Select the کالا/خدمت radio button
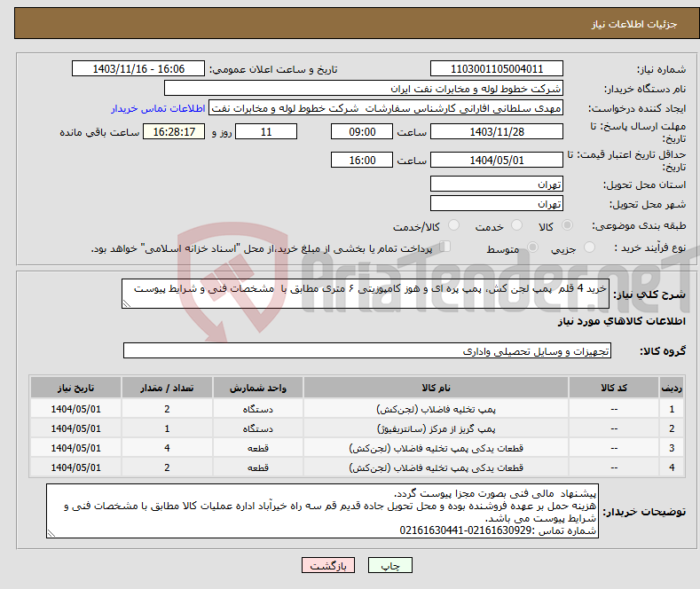Viewport: 700px width, 589px height. (x=453, y=225)
